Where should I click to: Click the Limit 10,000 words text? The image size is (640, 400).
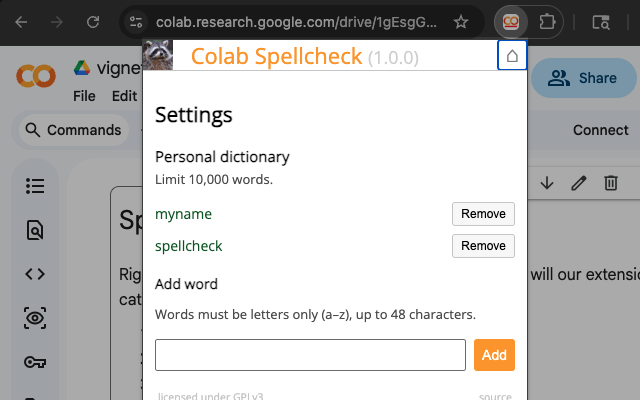(x=213, y=180)
